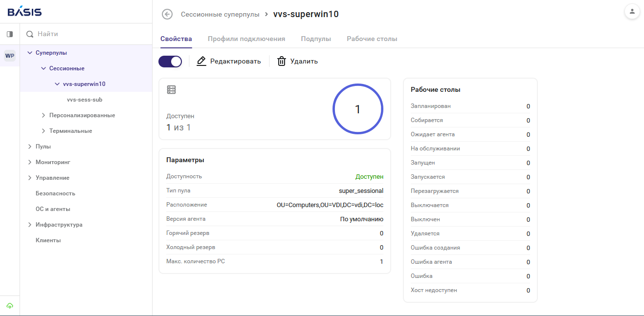Click the search magnifier icon

tap(30, 34)
